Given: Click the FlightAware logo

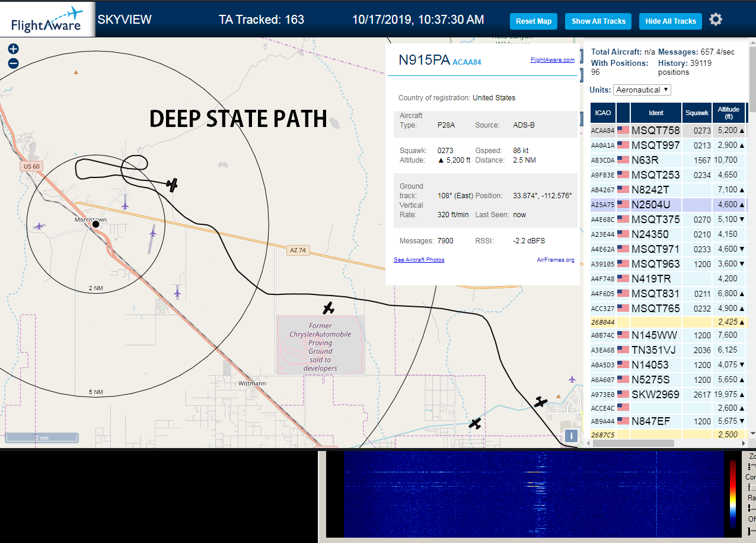Looking at the screenshot, I should 47,19.
